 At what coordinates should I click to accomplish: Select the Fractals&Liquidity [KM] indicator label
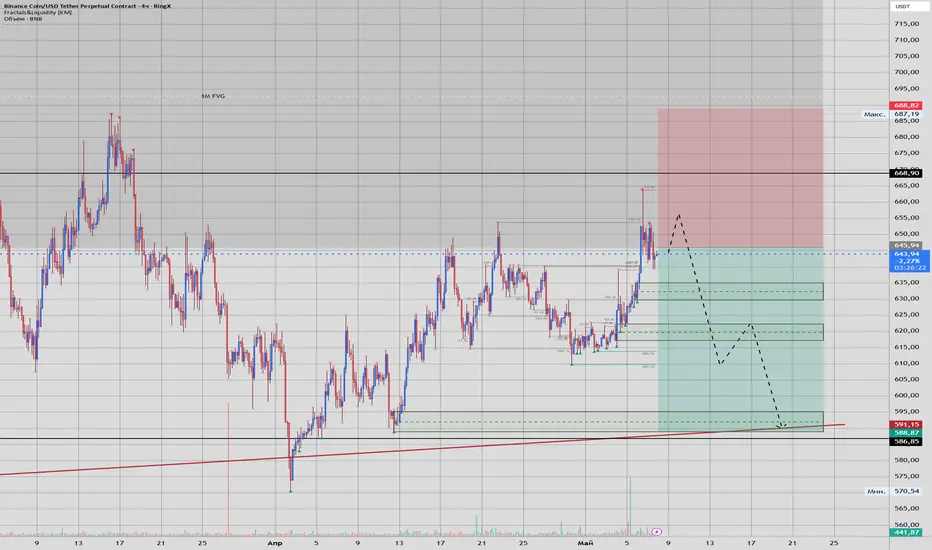pyautogui.click(x=37, y=12)
